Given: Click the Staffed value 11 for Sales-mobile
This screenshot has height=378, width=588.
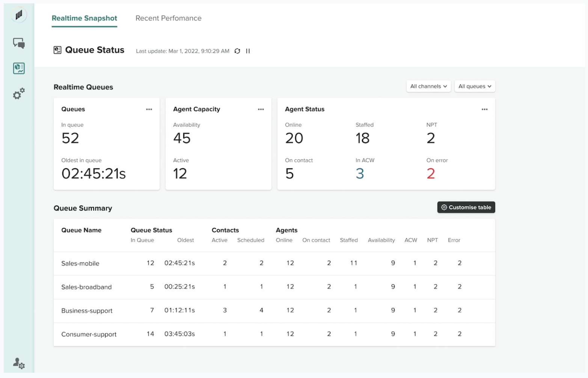Looking at the screenshot, I should [x=354, y=263].
